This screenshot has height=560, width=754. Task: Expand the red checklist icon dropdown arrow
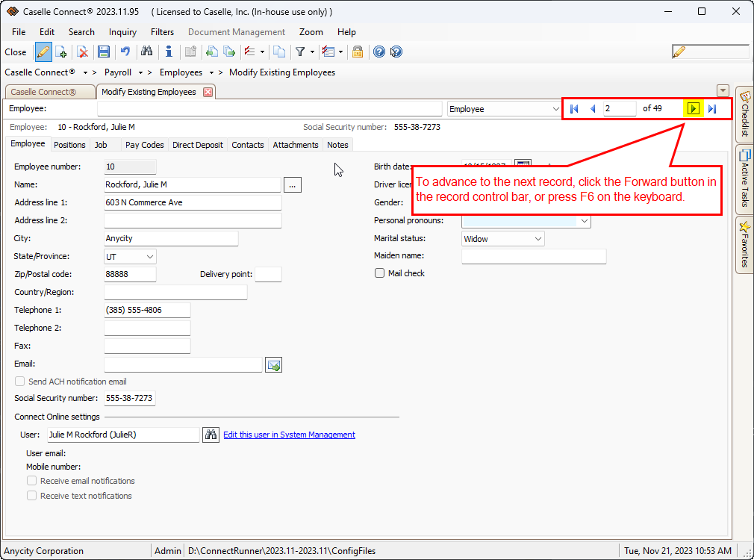pyautogui.click(x=262, y=52)
